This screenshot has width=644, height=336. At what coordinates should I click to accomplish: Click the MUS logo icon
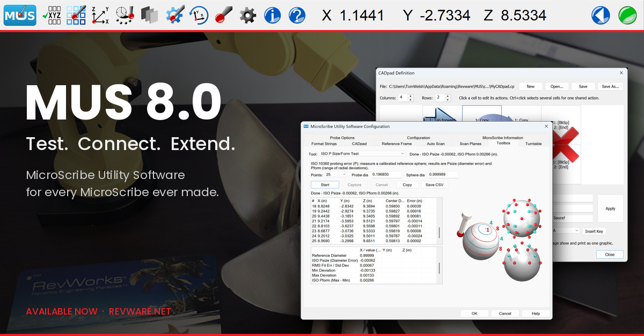click(20, 15)
